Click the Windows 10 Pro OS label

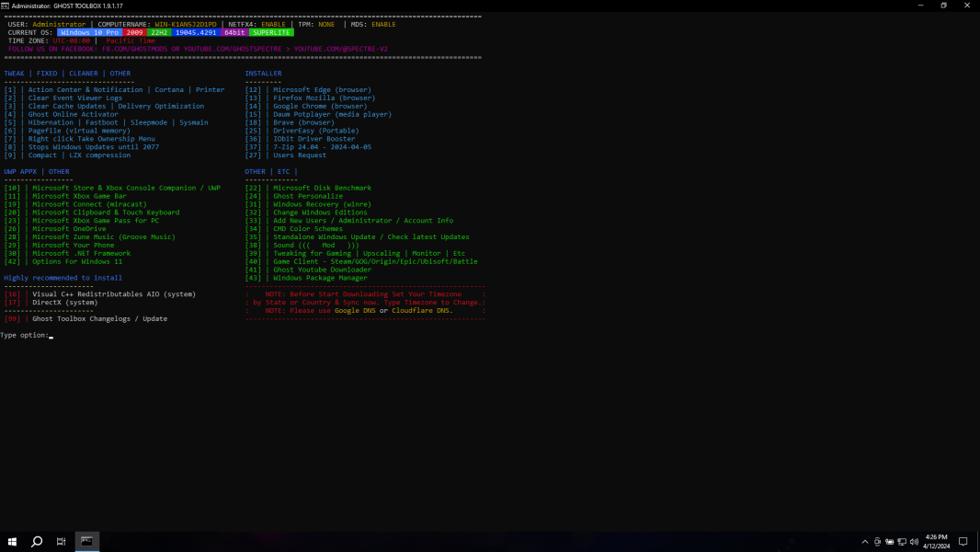89,32
